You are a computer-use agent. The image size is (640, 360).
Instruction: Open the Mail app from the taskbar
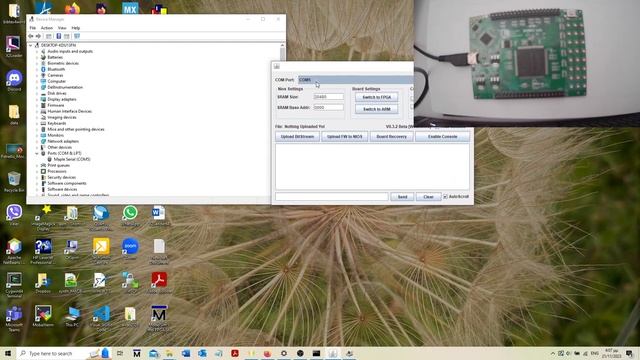[153, 353]
